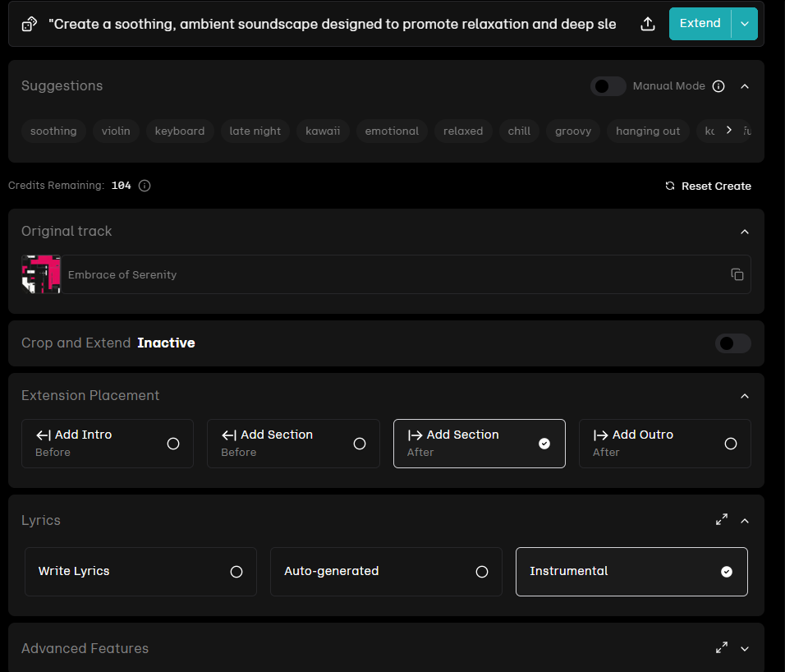Click the Extend button
The image size is (785, 672).
pos(700,24)
